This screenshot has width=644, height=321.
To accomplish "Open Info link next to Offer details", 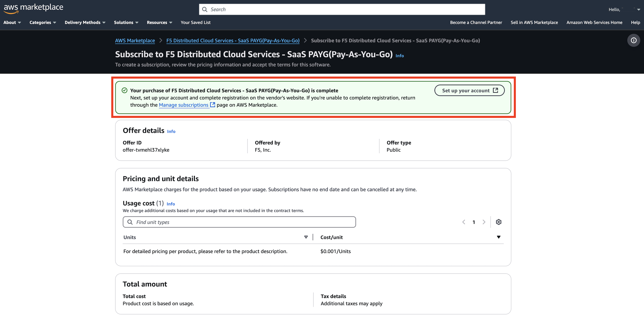I will tap(171, 131).
